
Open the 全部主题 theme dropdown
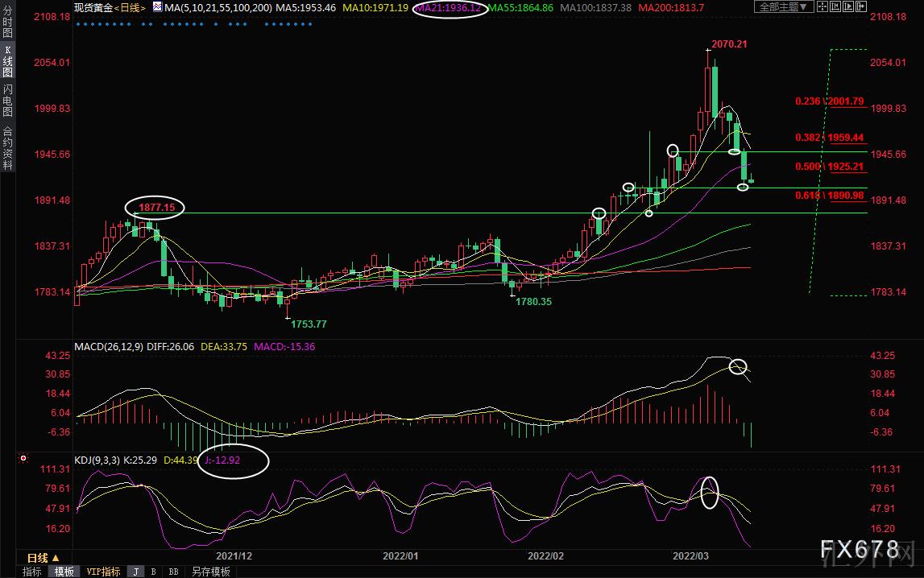pos(781,7)
